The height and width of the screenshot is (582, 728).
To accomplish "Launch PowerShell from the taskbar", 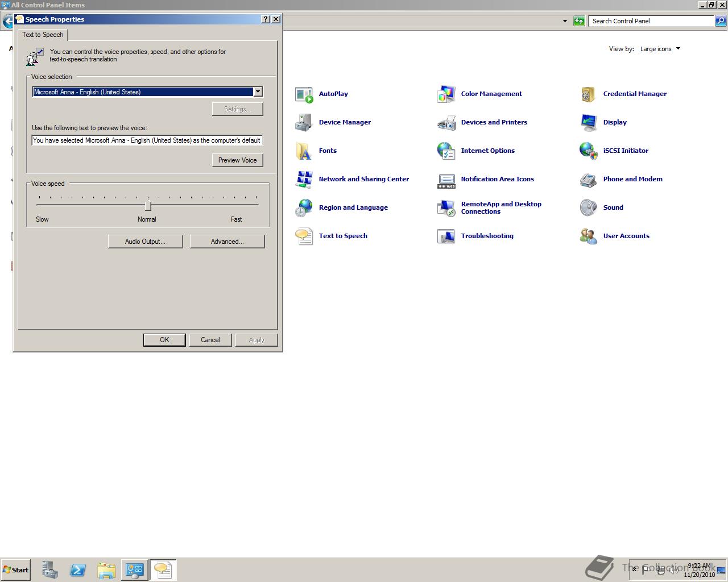I will (x=78, y=570).
